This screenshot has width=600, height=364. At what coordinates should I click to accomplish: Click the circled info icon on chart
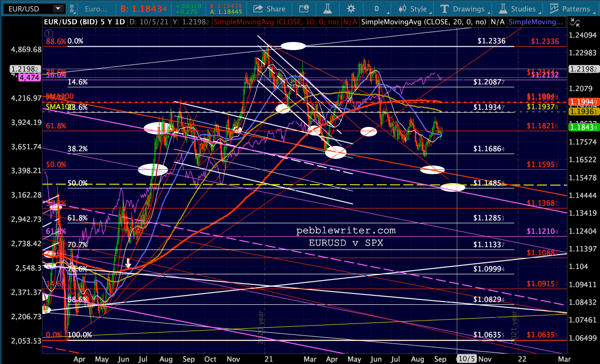[x=48, y=33]
